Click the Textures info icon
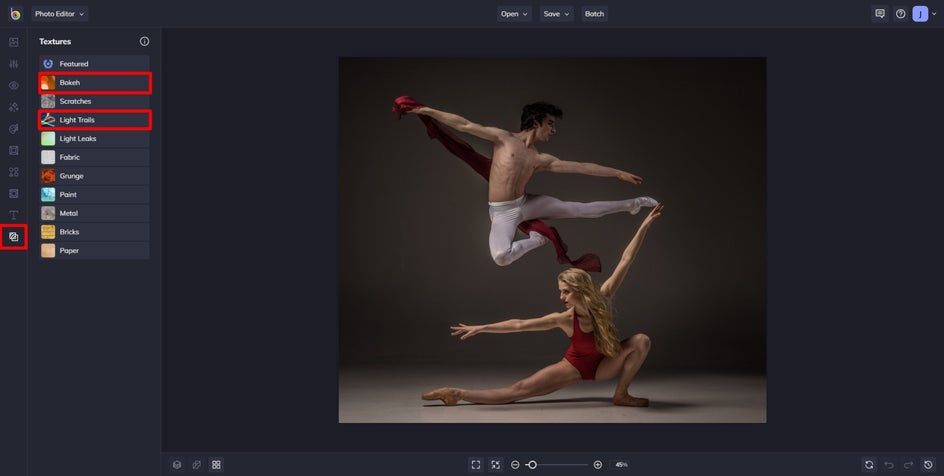Image resolution: width=944 pixels, height=476 pixels. coord(144,42)
